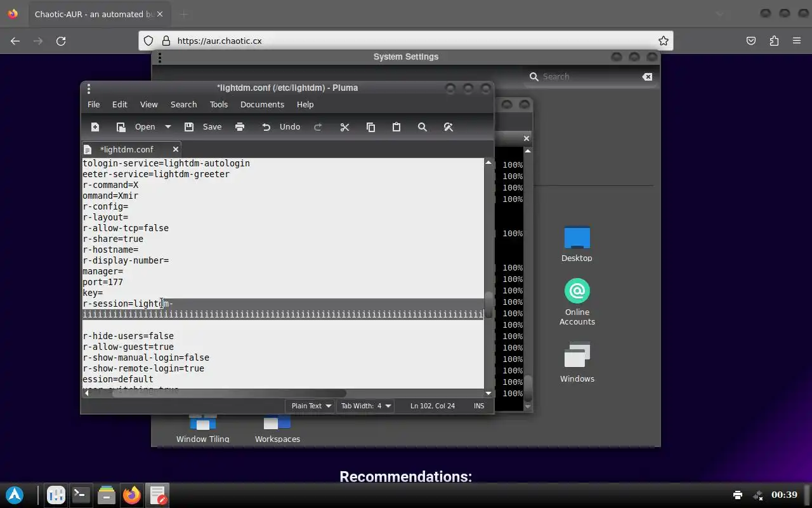Open the Firefox hamburger menu

[x=797, y=41]
